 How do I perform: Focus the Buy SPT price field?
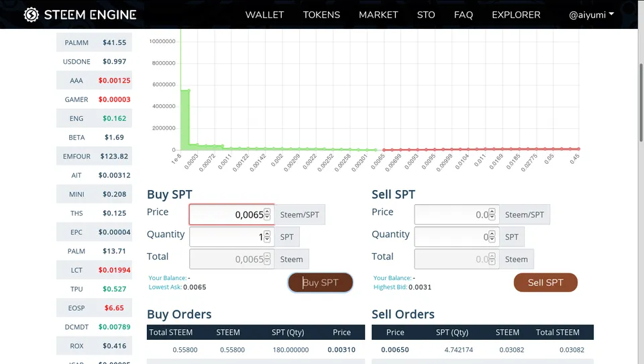click(231, 214)
